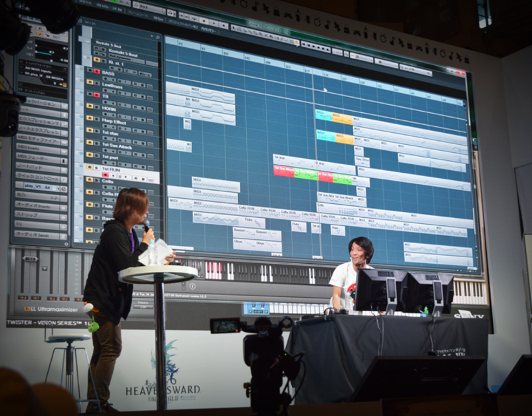
Task: Click the icon beside EQ section
Action: pyautogui.click(x=64, y=227)
